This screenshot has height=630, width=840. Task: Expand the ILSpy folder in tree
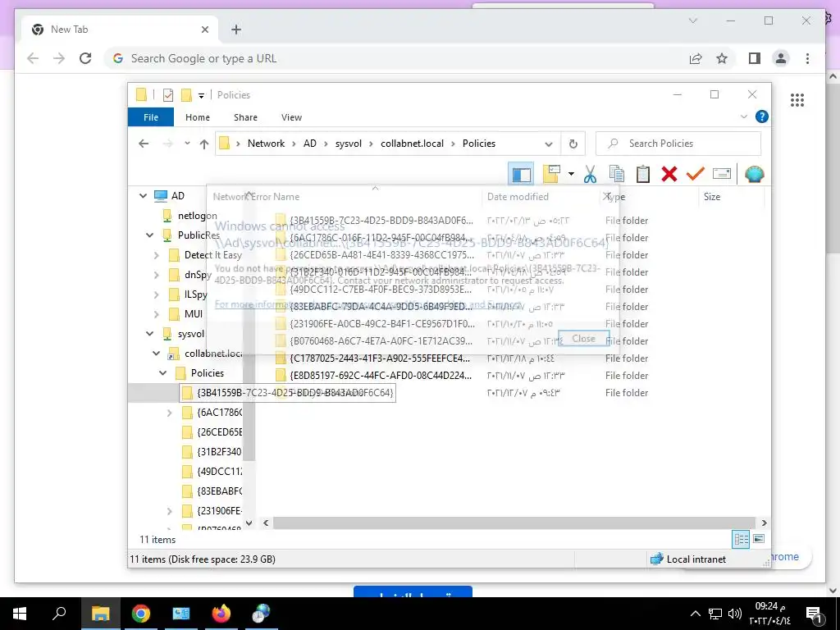point(157,295)
